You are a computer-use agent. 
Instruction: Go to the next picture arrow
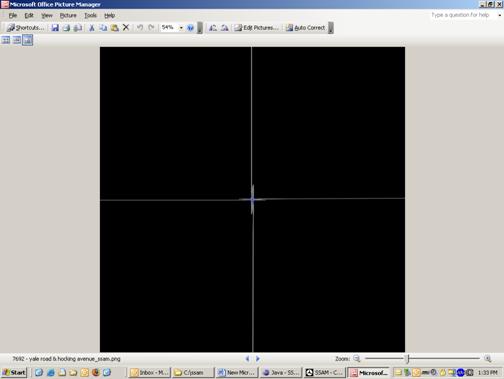[258, 359]
